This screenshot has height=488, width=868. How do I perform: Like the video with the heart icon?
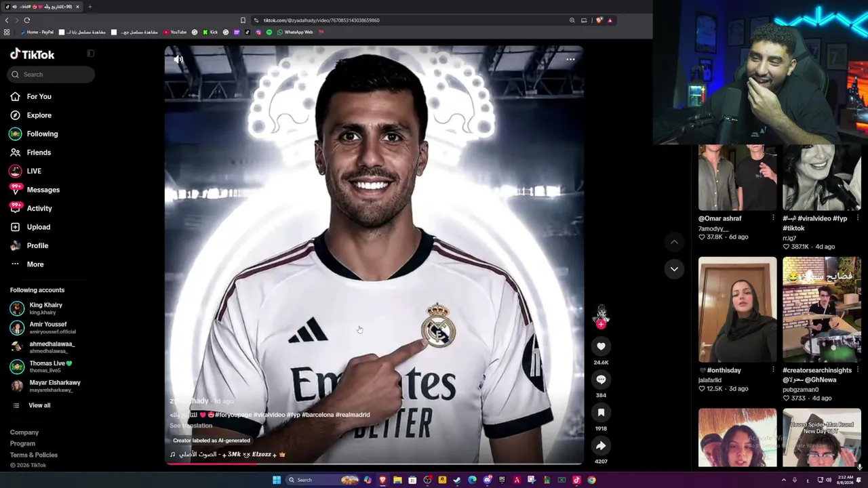601,346
